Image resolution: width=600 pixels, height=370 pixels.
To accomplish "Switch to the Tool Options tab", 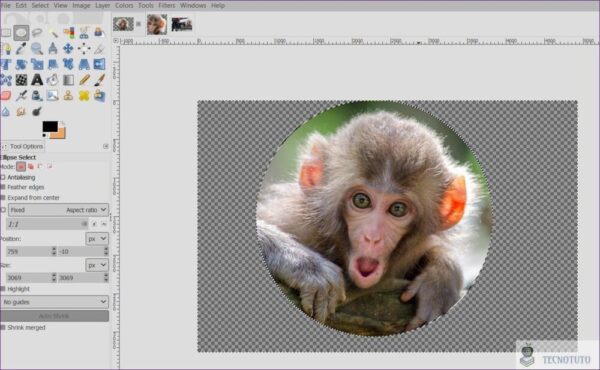I will [23, 146].
